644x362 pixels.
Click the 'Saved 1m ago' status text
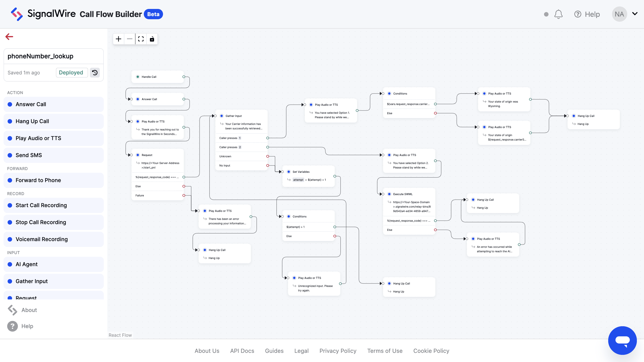coord(24,73)
